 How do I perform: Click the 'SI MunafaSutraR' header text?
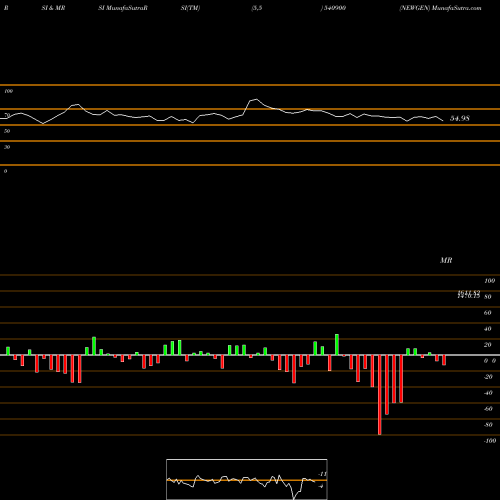[x=123, y=8]
